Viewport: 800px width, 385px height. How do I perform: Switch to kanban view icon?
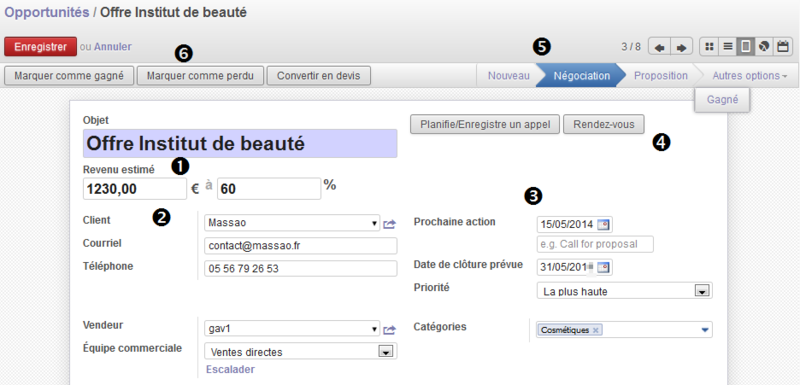pyautogui.click(x=709, y=47)
